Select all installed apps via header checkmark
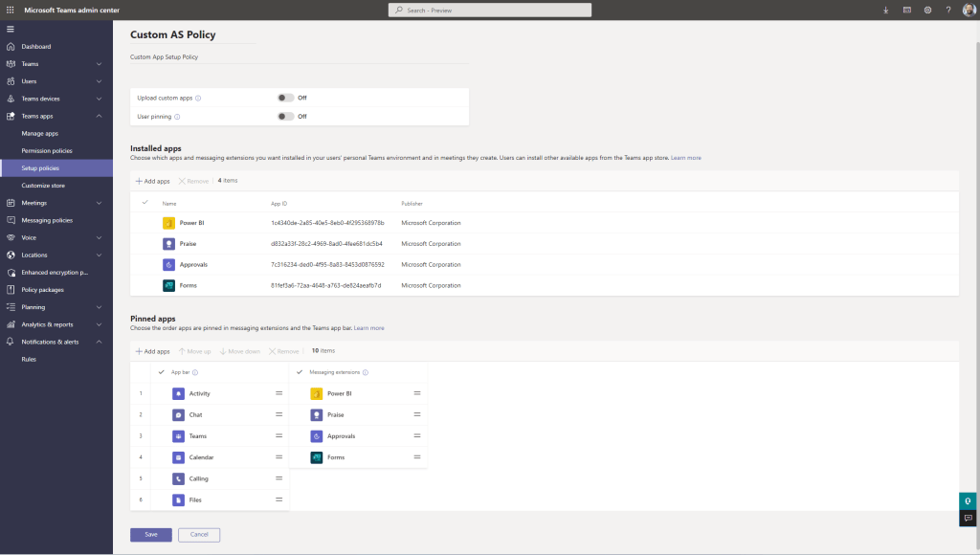 coord(145,203)
